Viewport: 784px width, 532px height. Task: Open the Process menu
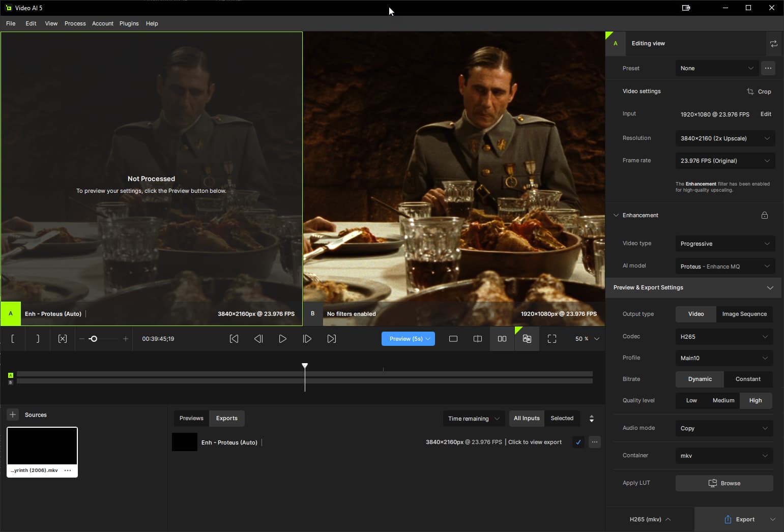(x=75, y=23)
